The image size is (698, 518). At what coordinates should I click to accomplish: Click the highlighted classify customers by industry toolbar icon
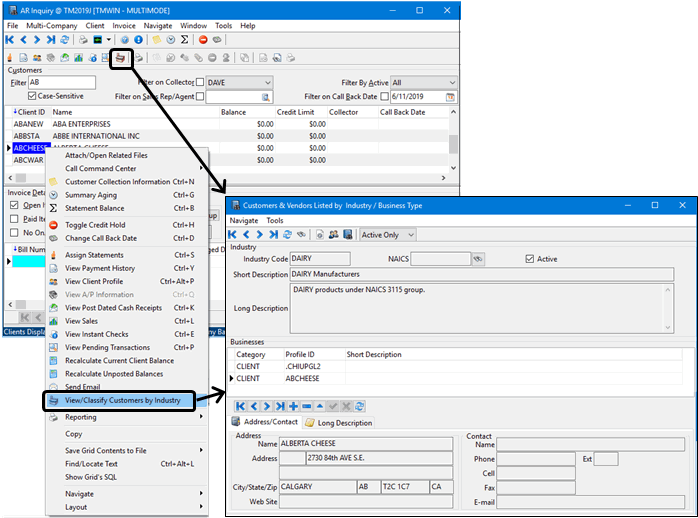point(120,58)
